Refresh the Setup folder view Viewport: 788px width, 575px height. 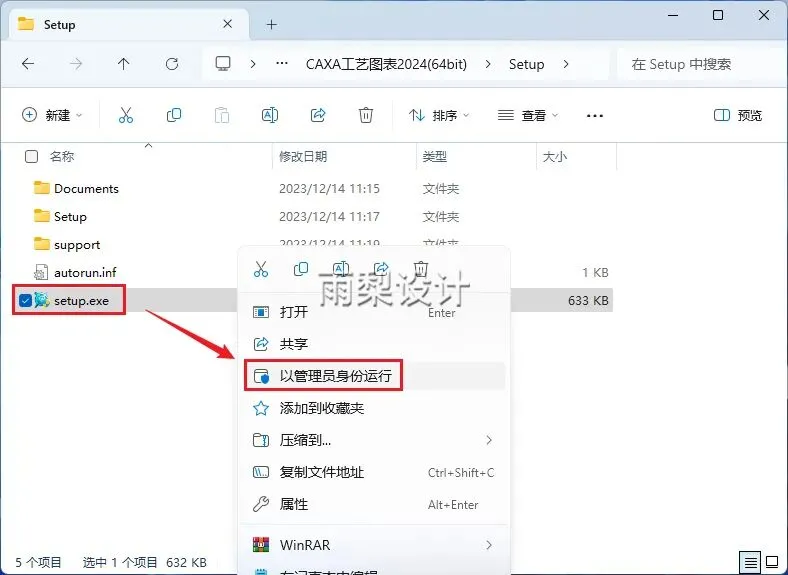(x=172, y=64)
